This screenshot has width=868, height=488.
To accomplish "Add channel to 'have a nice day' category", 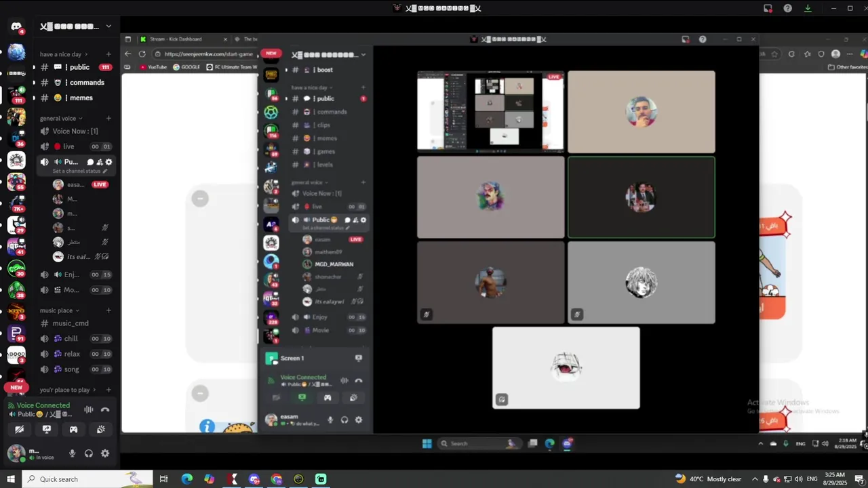I will [108, 54].
